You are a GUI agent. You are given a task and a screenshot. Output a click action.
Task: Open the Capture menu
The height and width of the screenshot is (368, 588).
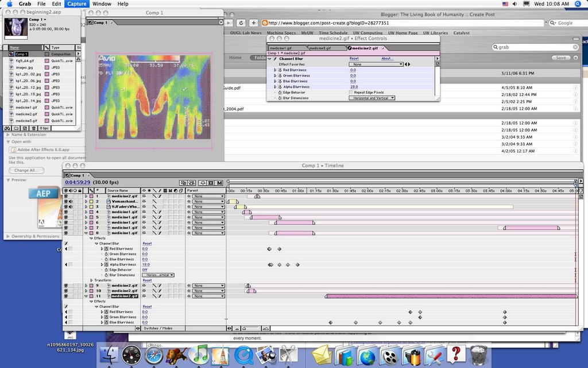point(77,4)
